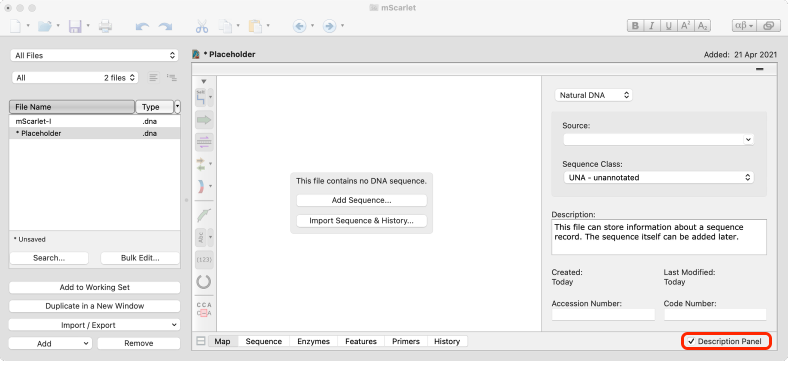Viewport: 788px width, 366px height.
Task: Open the All Files dropdown
Action: point(94,55)
